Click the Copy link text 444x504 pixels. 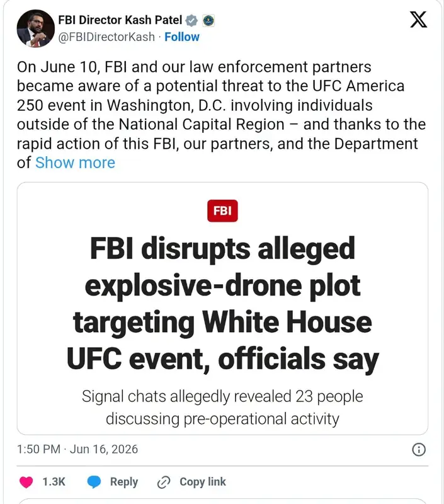click(203, 482)
